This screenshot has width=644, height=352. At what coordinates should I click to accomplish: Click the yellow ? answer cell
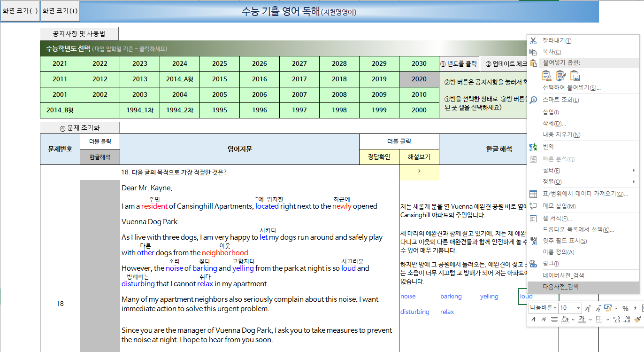point(419,172)
